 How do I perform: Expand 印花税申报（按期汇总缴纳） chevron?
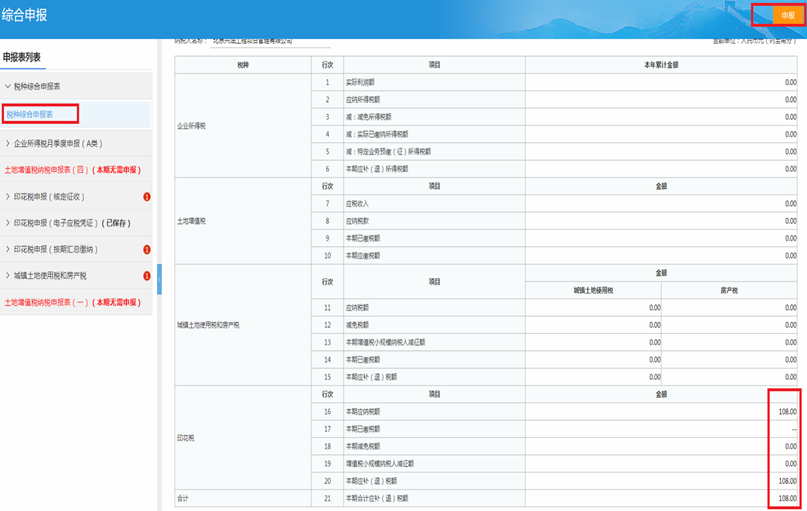[x=8, y=249]
